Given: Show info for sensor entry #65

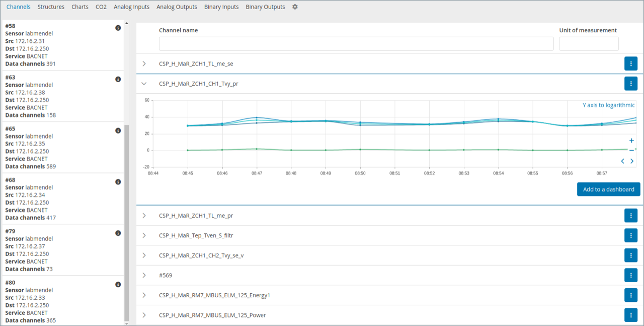Looking at the screenshot, I should [x=118, y=131].
